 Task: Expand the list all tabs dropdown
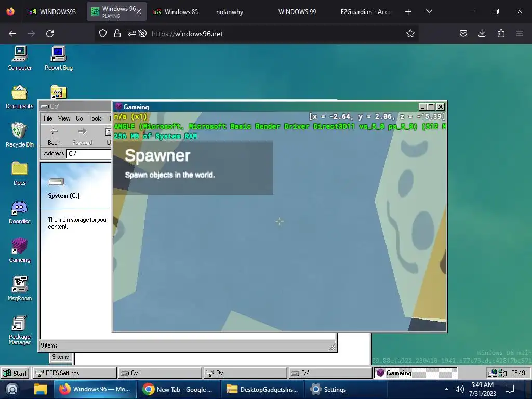429,11
